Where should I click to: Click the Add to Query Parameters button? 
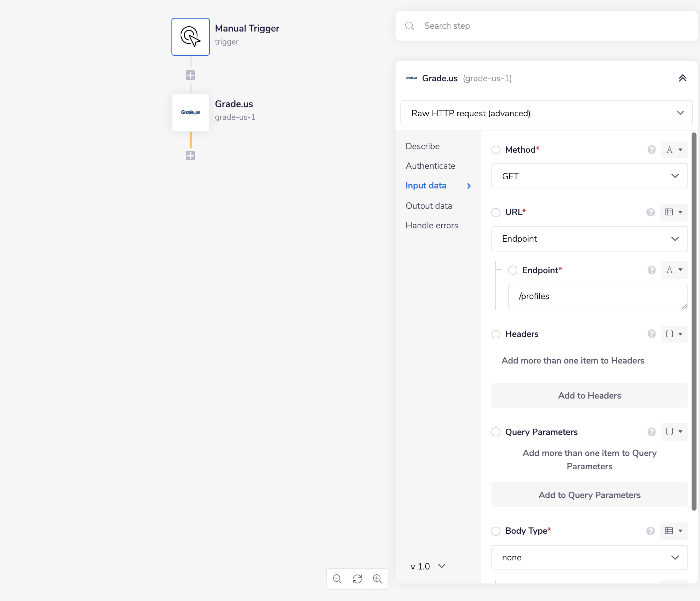(589, 495)
